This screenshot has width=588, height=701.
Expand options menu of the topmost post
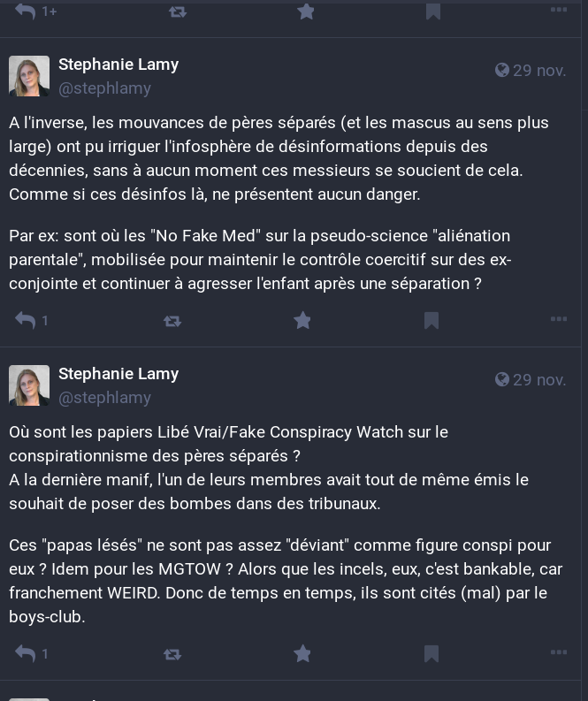point(559,10)
